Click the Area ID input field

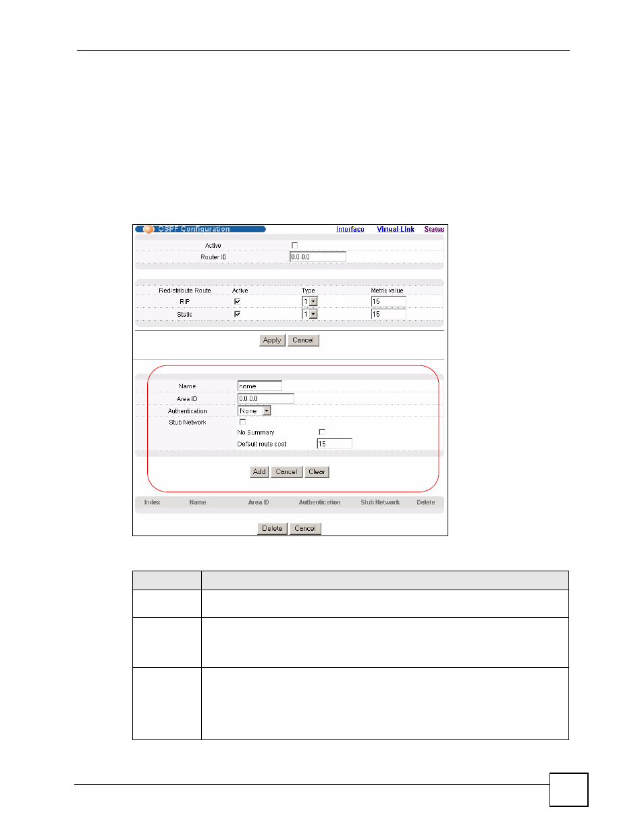point(266,398)
